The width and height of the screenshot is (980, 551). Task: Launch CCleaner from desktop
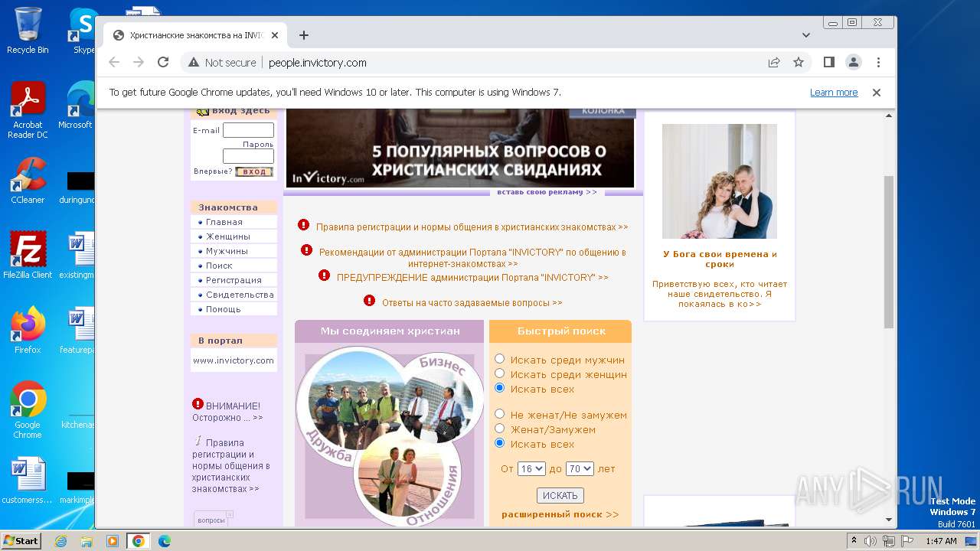tap(28, 181)
